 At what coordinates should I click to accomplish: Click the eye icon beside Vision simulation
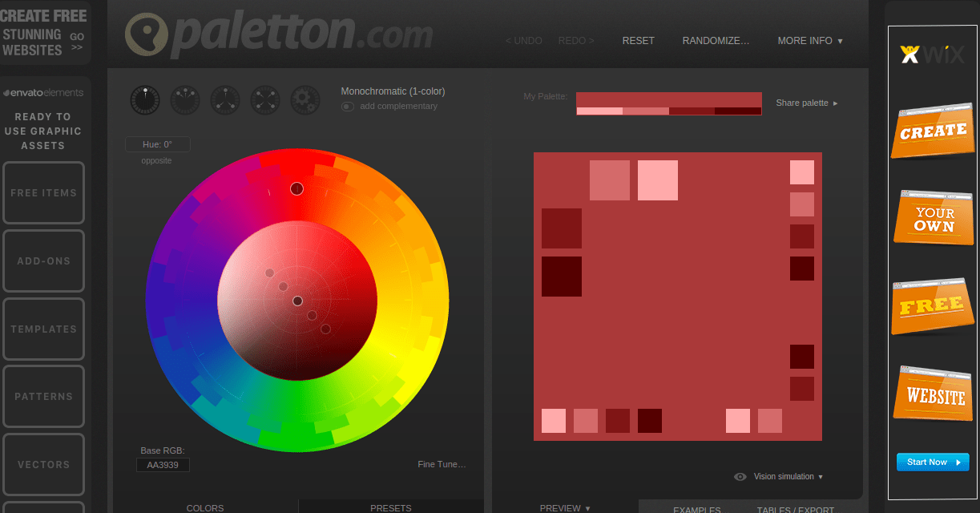740,476
